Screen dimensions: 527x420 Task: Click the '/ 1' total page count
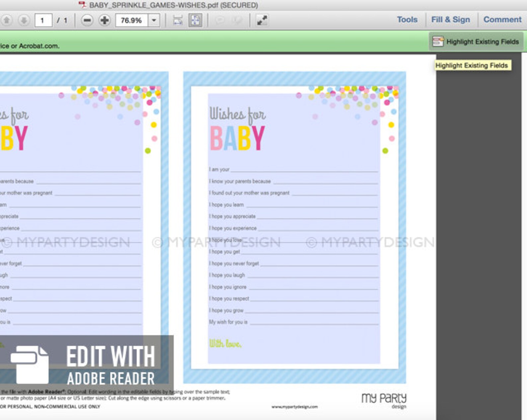pos(62,20)
